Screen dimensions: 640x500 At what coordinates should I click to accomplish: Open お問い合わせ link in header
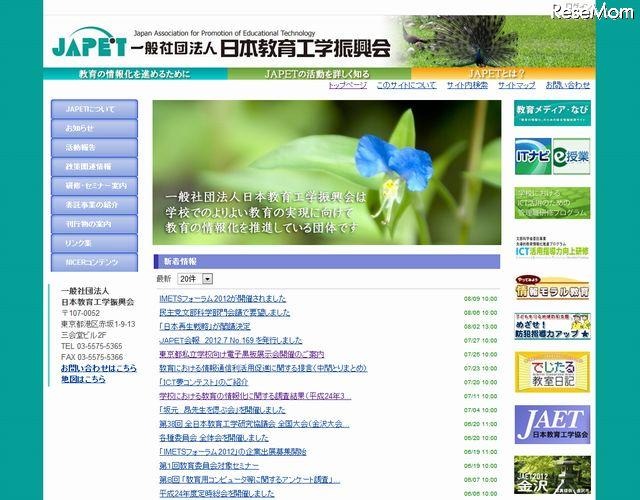pyautogui.click(x=568, y=85)
